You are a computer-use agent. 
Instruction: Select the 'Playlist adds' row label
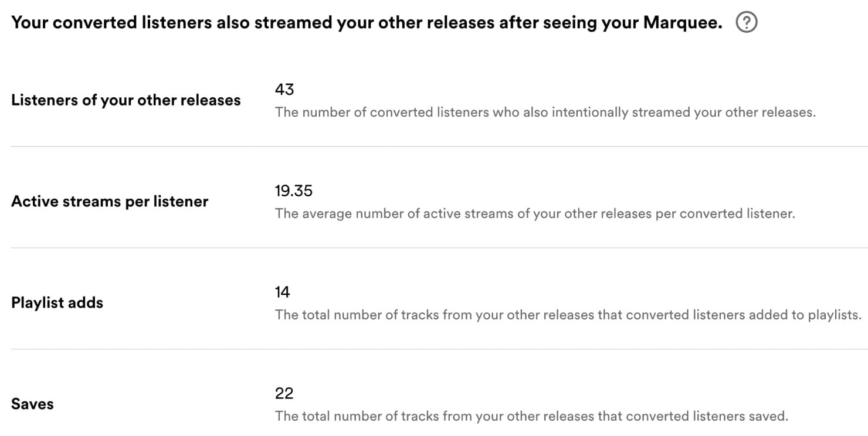(57, 303)
